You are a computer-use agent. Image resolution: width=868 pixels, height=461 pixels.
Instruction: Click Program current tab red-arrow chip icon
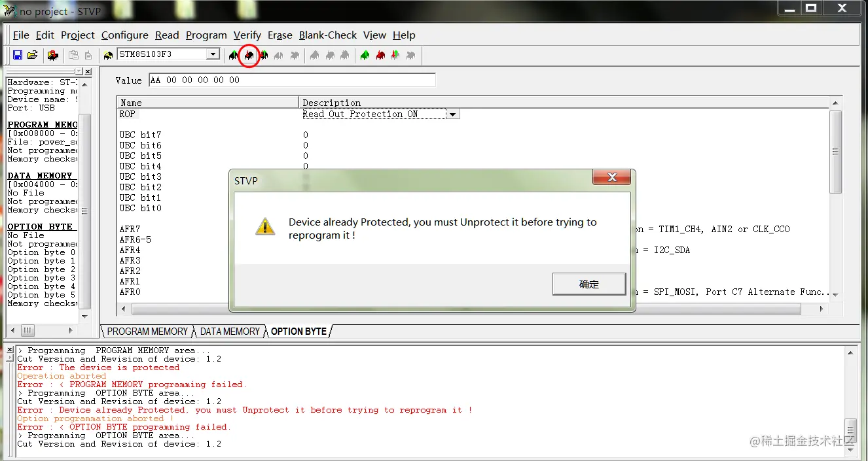pyautogui.click(x=249, y=55)
